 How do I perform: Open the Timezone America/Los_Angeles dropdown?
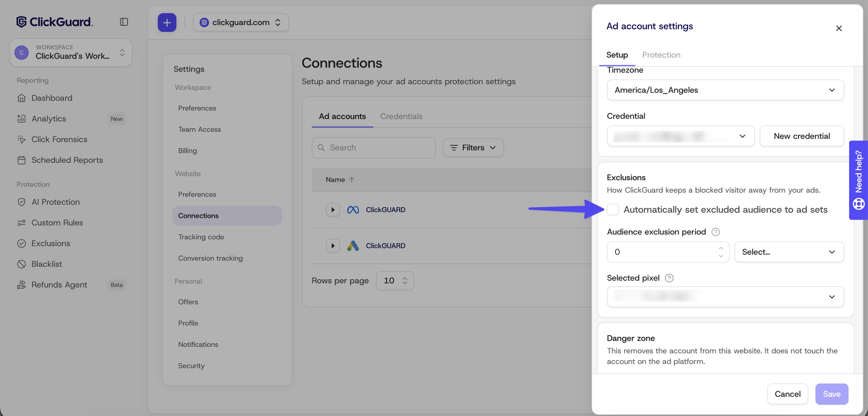click(x=725, y=90)
